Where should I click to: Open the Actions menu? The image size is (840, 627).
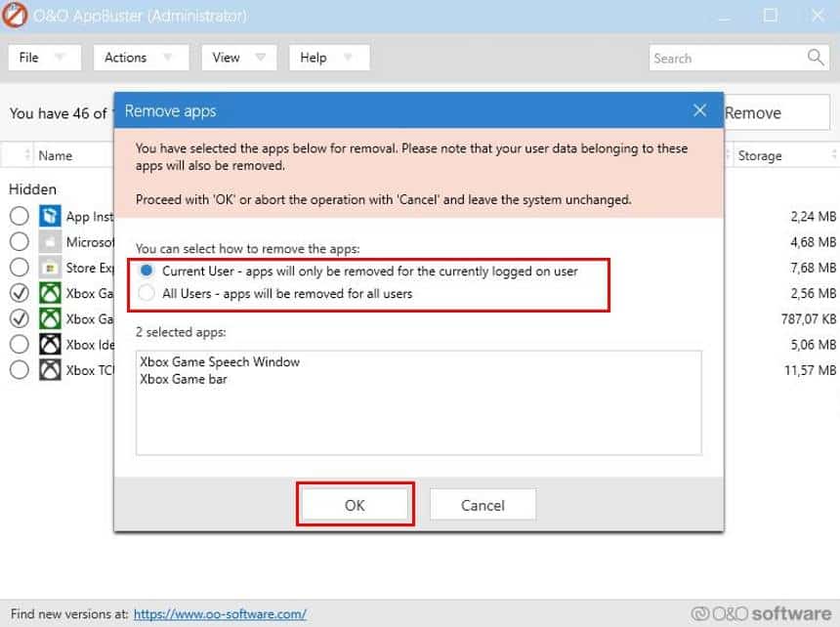pyautogui.click(x=141, y=58)
